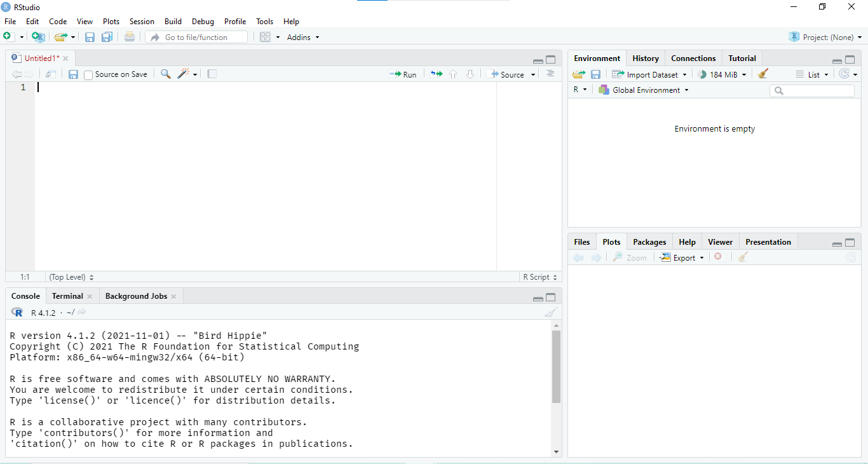
Task: Switch to the Packages tab
Action: click(649, 242)
